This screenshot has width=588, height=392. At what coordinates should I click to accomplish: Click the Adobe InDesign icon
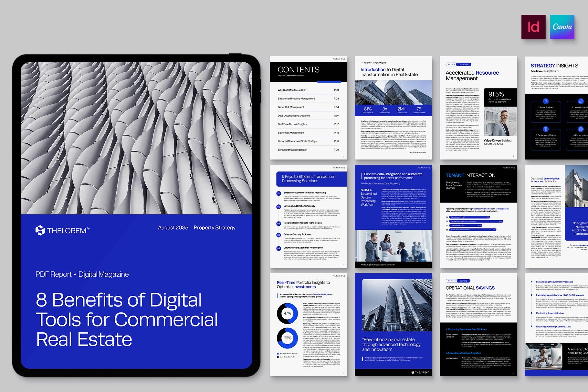pos(533,27)
